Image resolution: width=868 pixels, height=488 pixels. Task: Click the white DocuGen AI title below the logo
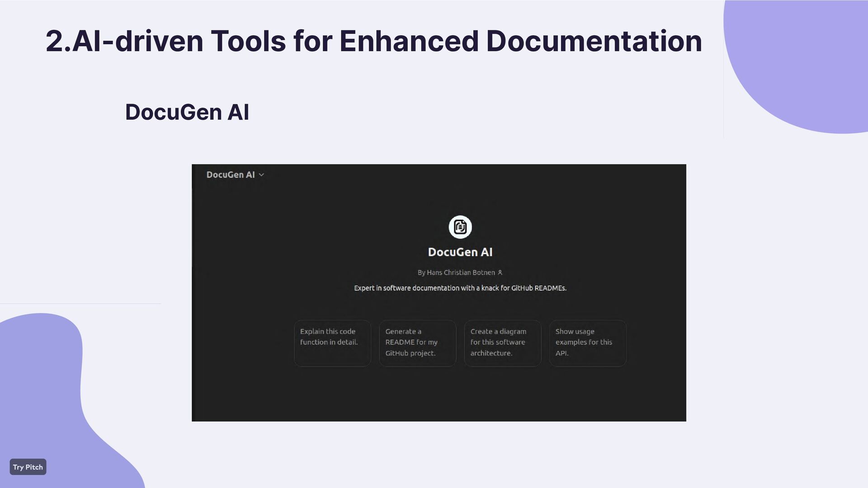tap(460, 252)
